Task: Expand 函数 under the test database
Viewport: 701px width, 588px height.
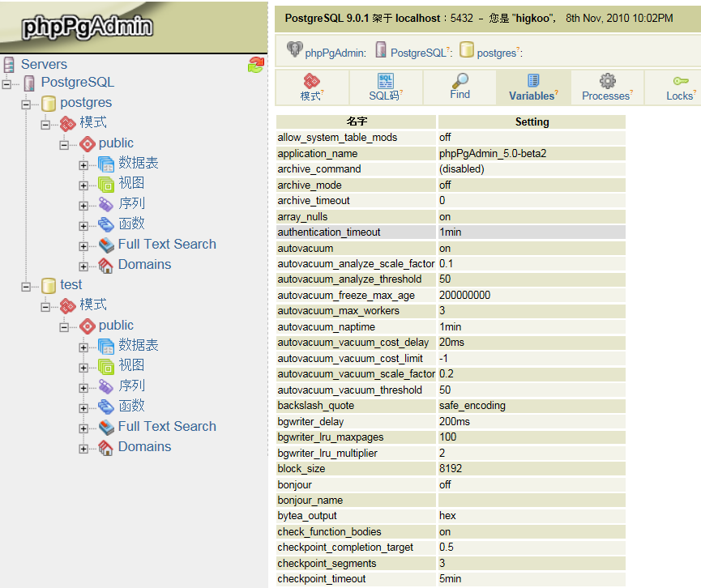Action: pyautogui.click(x=83, y=408)
